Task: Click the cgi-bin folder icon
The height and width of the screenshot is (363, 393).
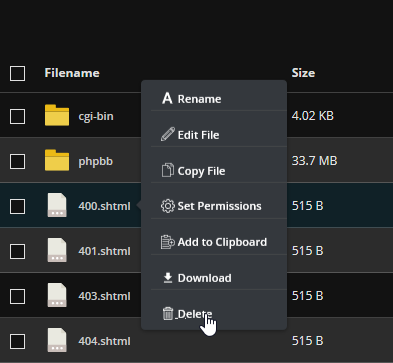Action: pos(57,115)
